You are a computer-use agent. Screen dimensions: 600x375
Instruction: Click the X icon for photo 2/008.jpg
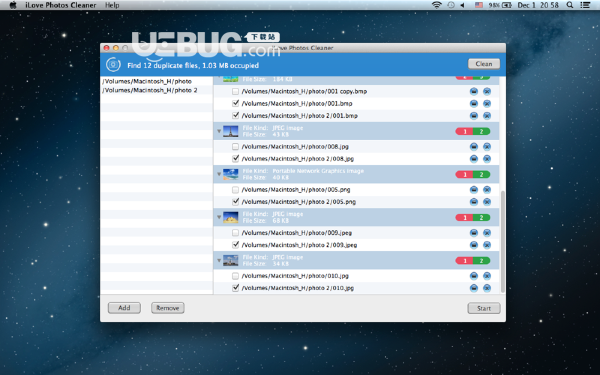487,159
